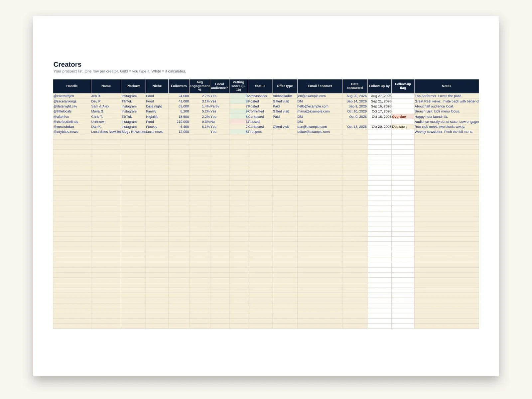The image size is (532, 399).
Task: Click the 6.1% engagement cell
Action: (x=199, y=127)
